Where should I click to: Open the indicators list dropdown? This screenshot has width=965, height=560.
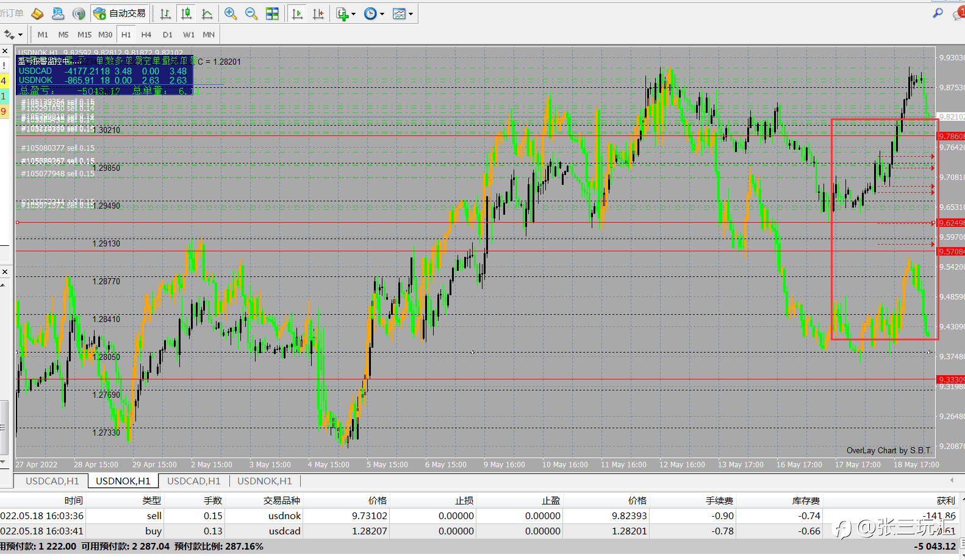click(x=346, y=13)
